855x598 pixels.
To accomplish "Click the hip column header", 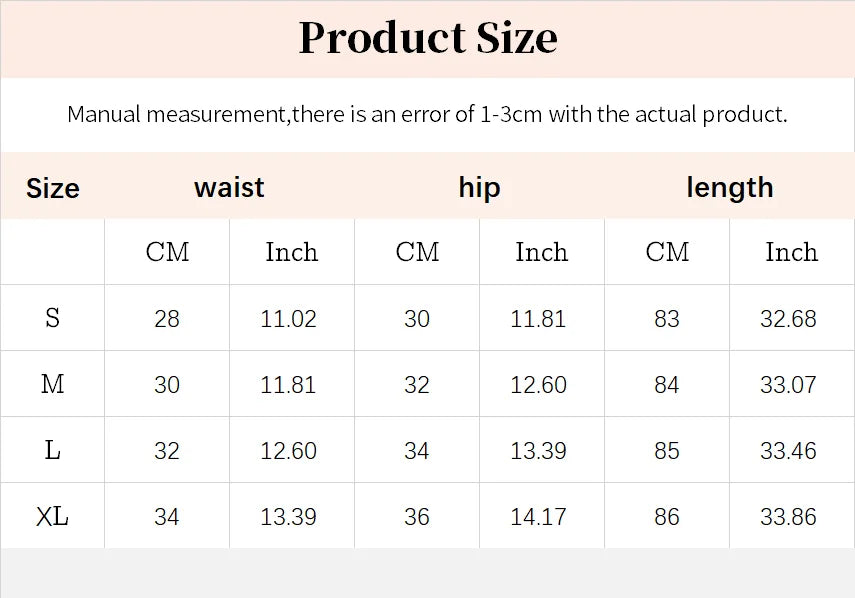I will [479, 187].
